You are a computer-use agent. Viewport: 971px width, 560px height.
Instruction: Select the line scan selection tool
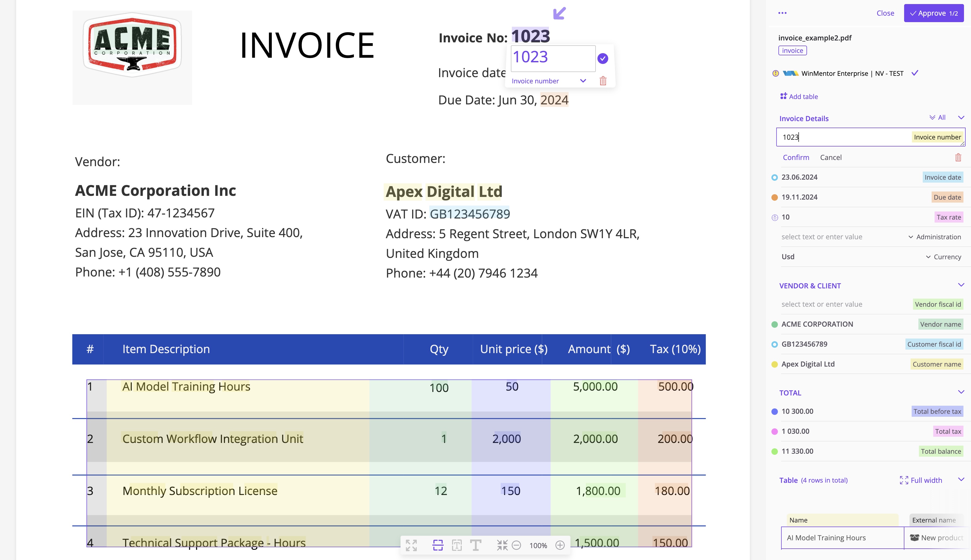pyautogui.click(x=437, y=545)
